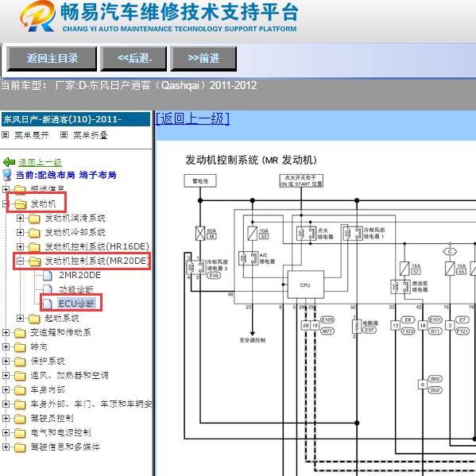This screenshot has height=476, width=476.
Task: Expand the 转向 node
Action: point(6,346)
